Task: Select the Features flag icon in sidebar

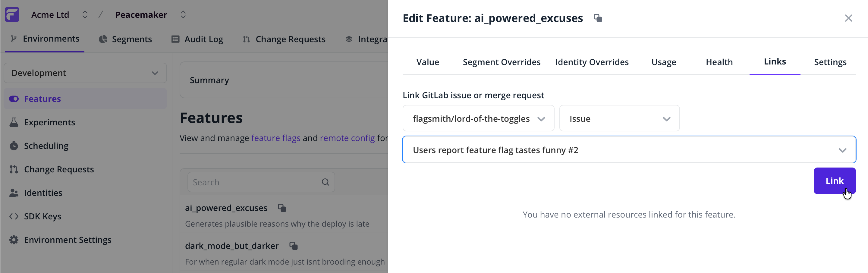Action: tap(14, 99)
